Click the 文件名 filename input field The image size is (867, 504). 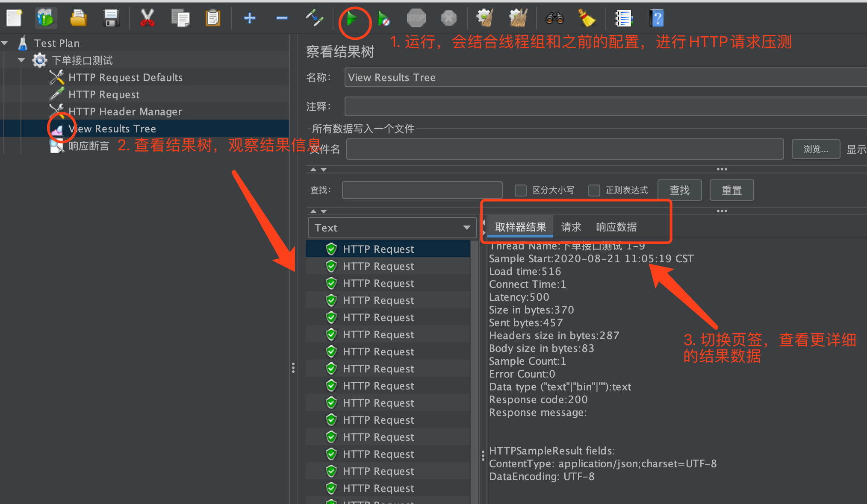click(x=564, y=149)
